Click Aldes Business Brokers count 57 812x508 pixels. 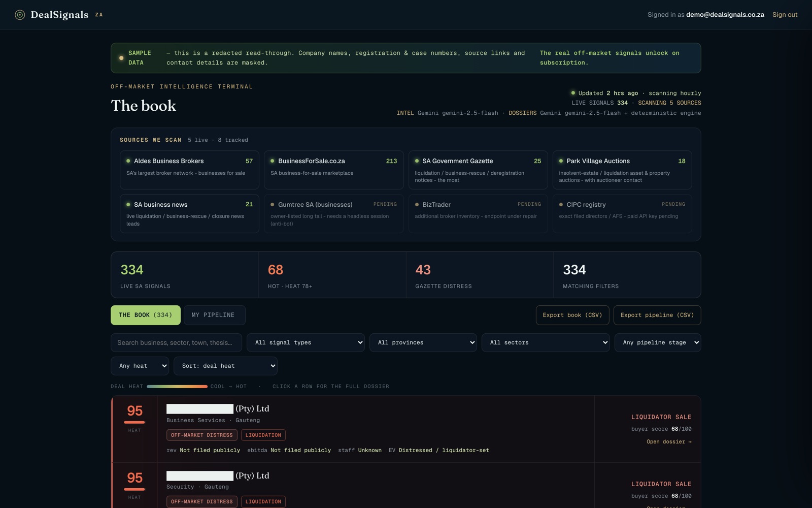coord(249,161)
